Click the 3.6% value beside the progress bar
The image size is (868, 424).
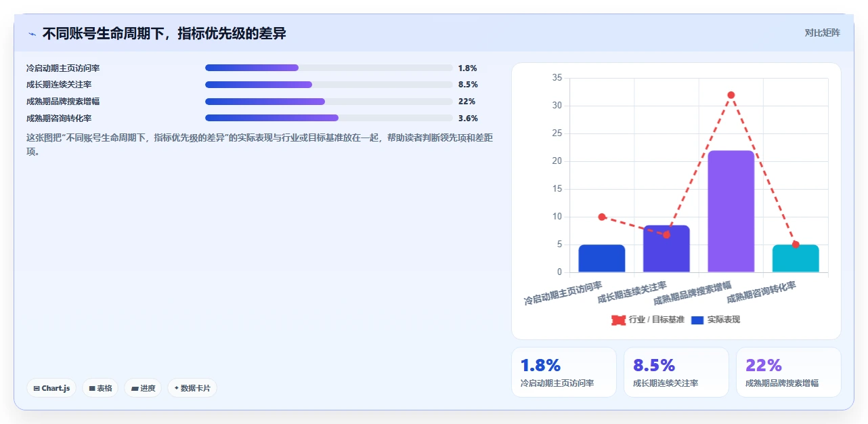(x=468, y=118)
